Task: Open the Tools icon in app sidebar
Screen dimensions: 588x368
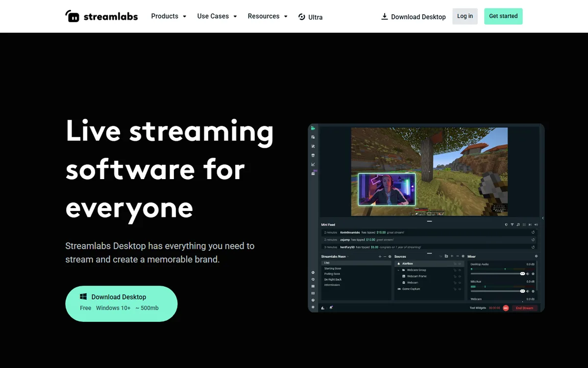Action: 313,146
